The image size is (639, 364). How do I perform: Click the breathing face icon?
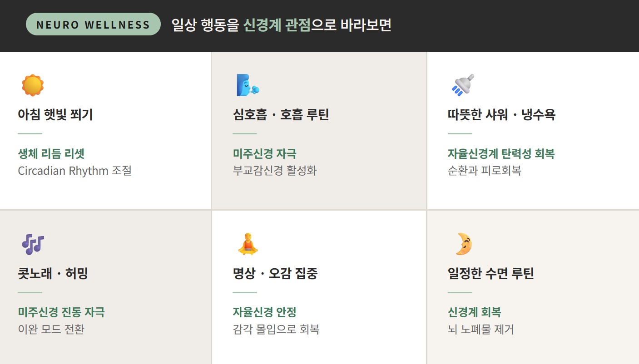[x=248, y=85]
